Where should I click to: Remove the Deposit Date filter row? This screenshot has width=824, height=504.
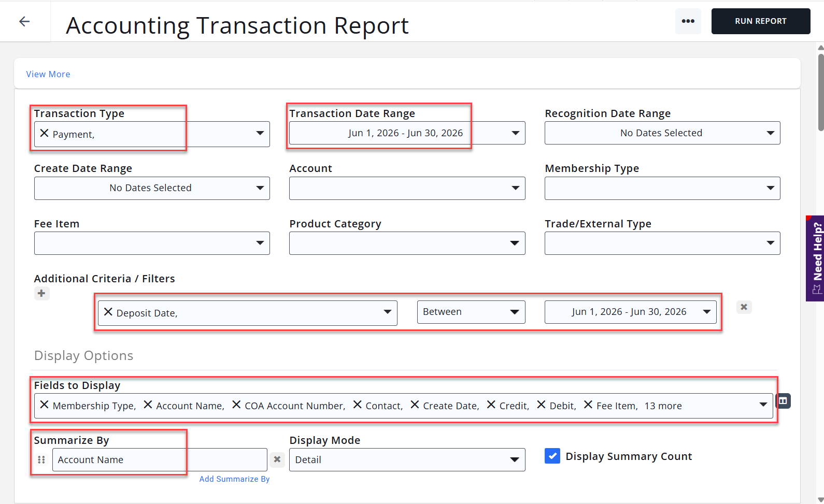click(x=744, y=307)
